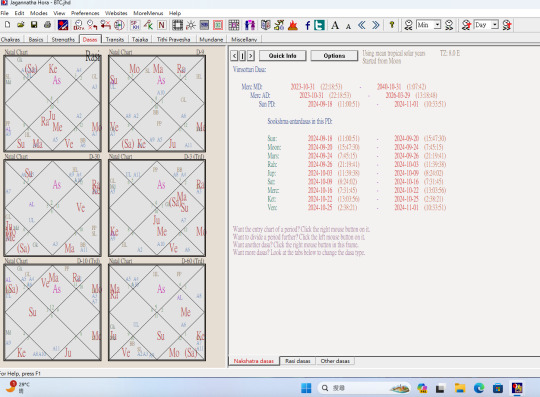The height and width of the screenshot is (397, 540).
Task: Increase font size with large A icon
Action: [335, 25]
